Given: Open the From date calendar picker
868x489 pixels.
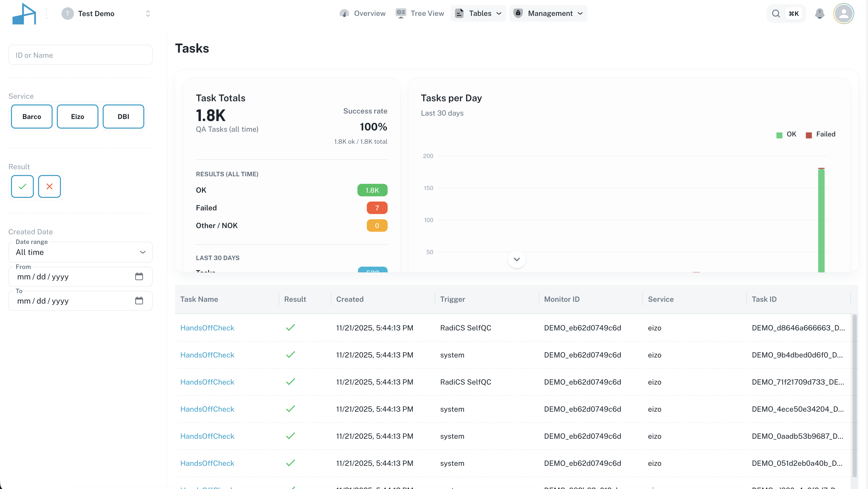Looking at the screenshot, I should click(139, 277).
